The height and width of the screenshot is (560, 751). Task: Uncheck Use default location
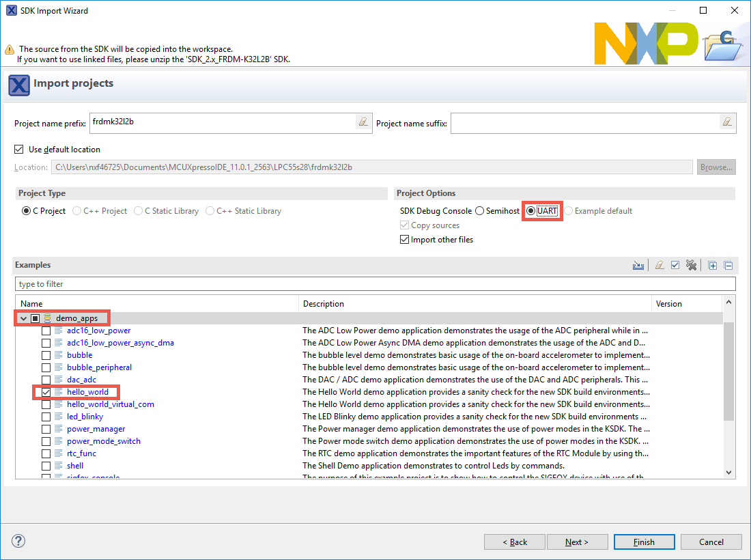19,150
